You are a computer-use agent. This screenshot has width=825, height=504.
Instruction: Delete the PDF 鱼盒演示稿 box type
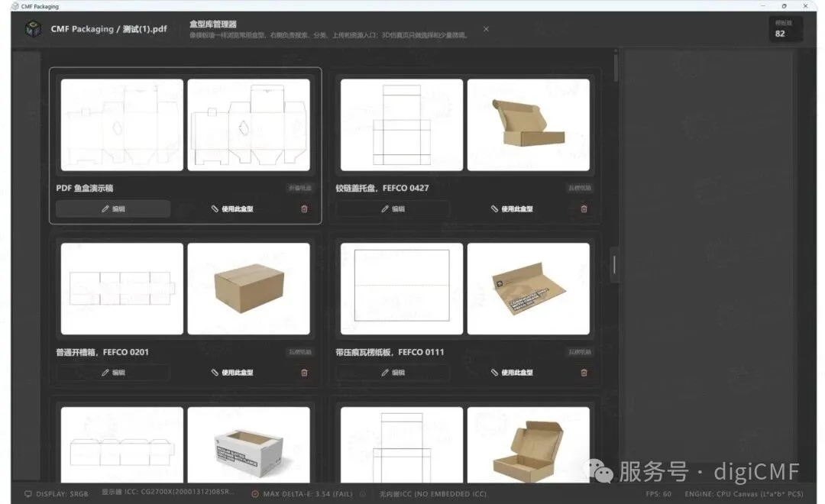(x=304, y=209)
